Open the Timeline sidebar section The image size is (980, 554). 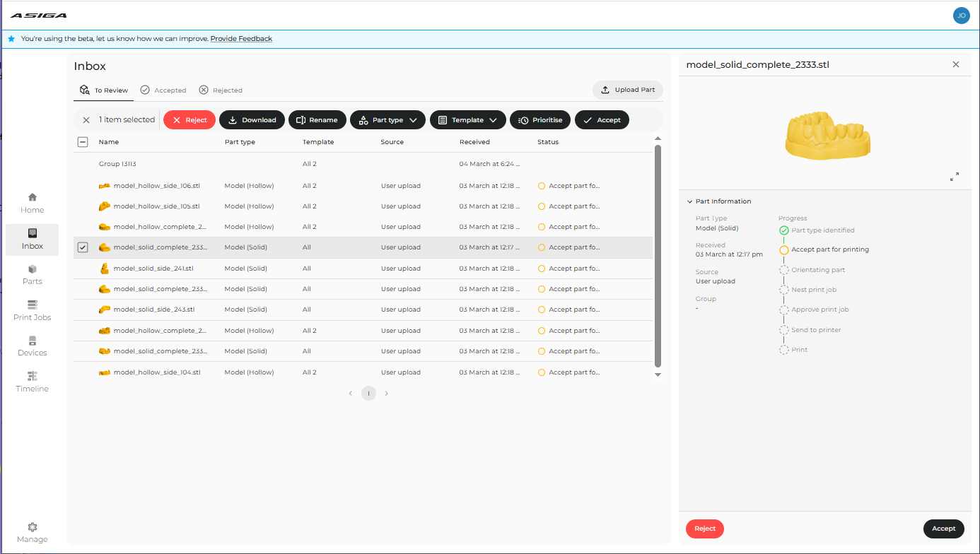click(x=32, y=382)
